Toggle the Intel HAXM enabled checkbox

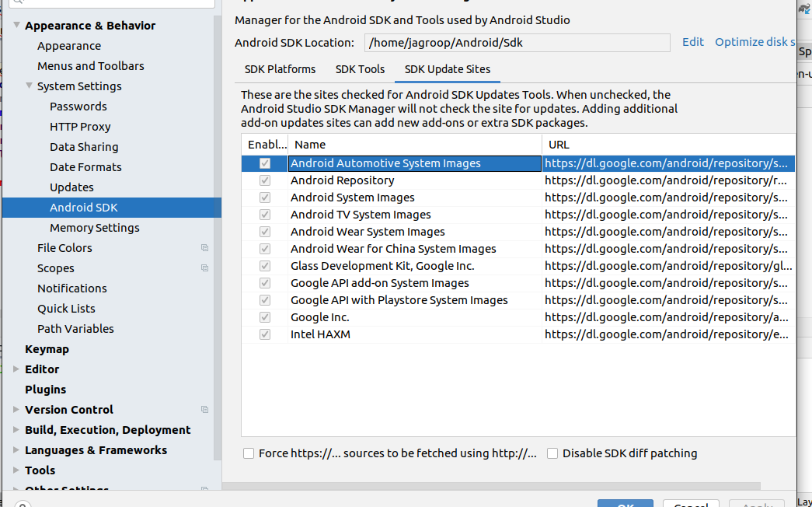click(265, 334)
